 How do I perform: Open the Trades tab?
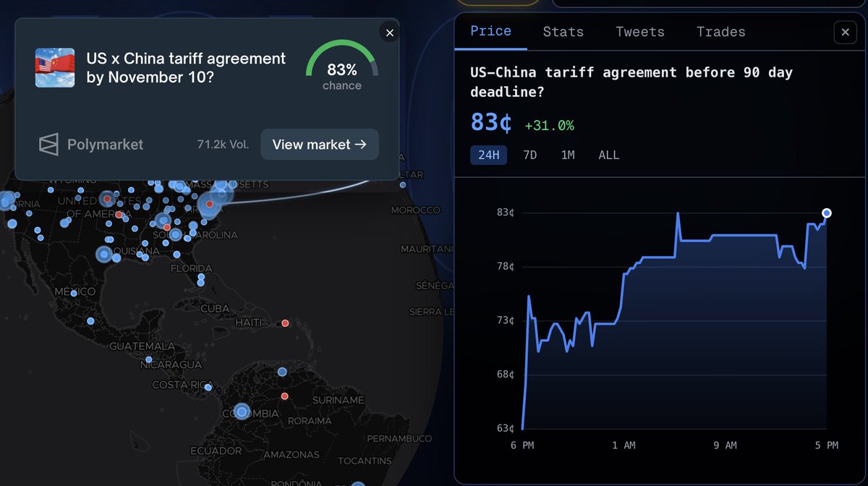pos(720,31)
